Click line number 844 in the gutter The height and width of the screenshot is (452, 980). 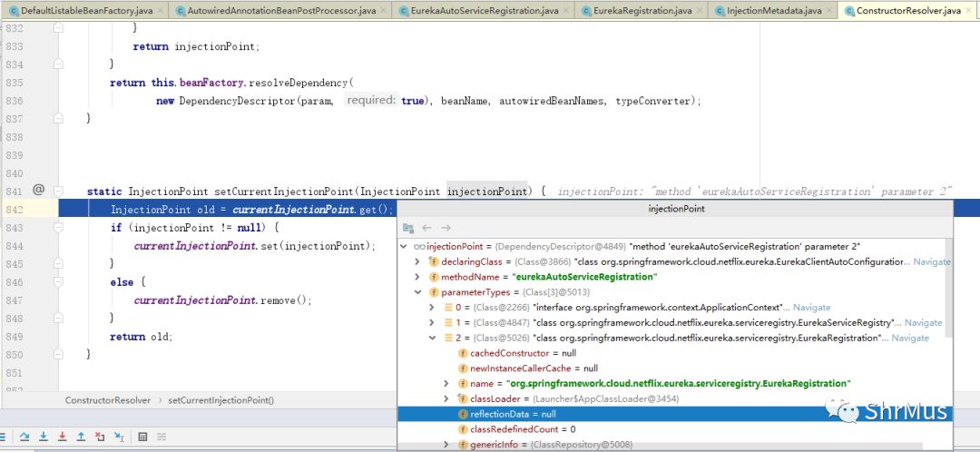point(14,246)
